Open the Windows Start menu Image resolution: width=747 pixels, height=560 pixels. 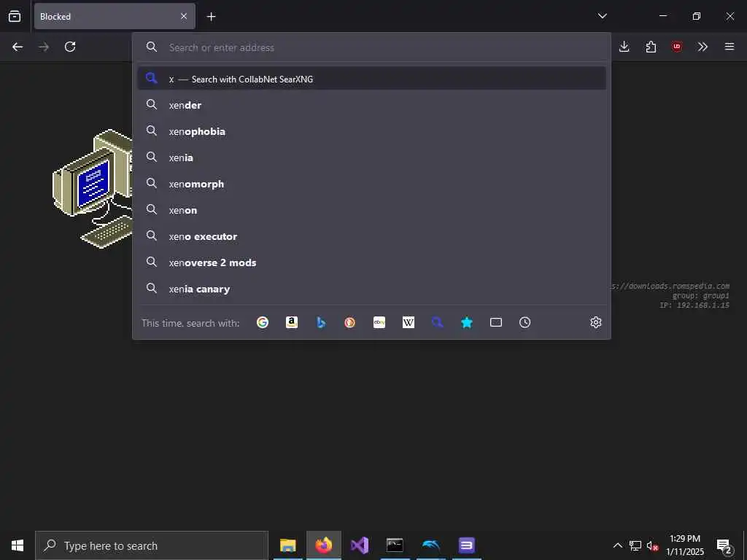tap(18, 545)
